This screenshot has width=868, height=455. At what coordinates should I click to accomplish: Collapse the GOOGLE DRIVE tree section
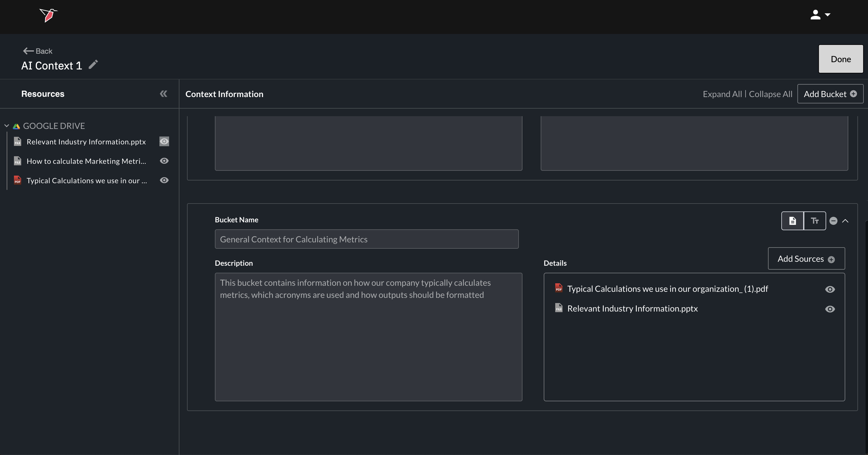click(x=6, y=126)
